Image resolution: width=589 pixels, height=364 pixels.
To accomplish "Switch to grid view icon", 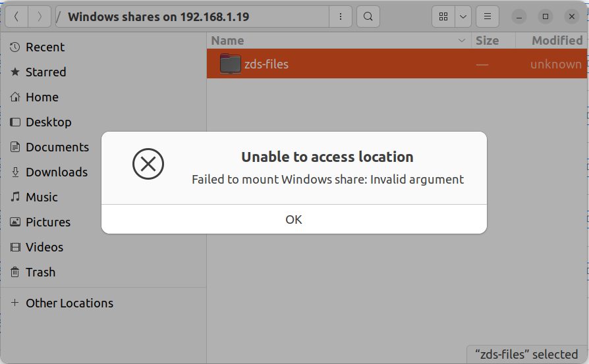I will point(443,17).
